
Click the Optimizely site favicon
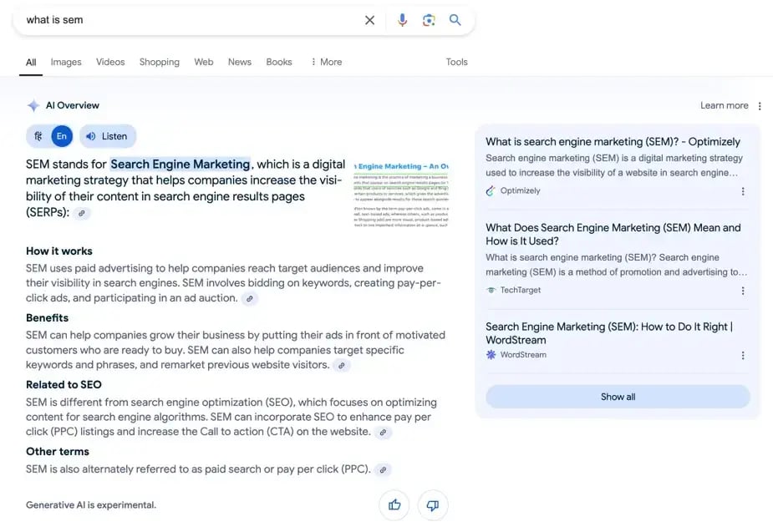click(490, 190)
